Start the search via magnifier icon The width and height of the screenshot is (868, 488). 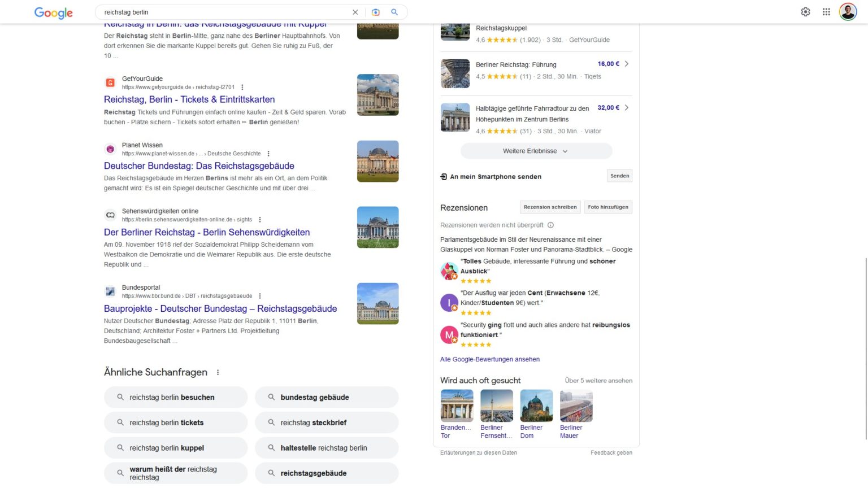click(394, 12)
